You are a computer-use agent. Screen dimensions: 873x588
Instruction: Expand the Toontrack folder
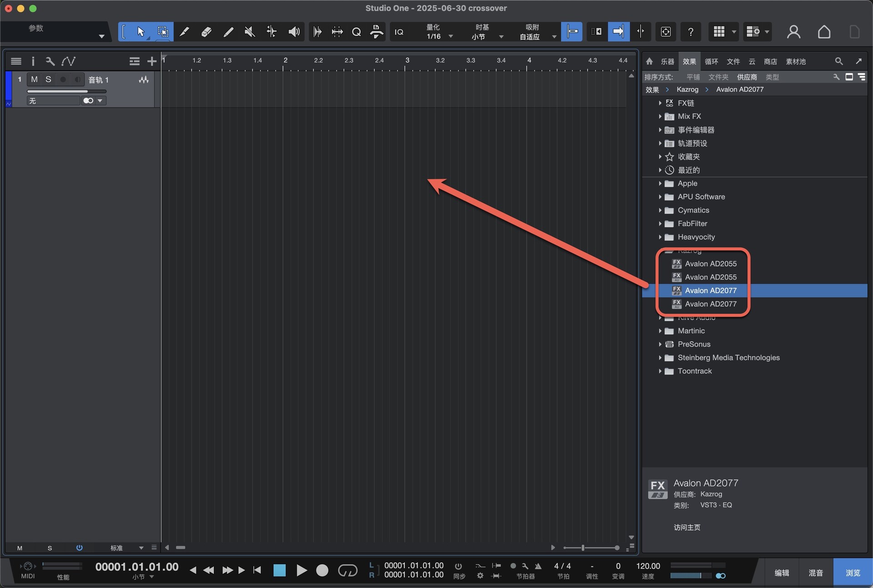pos(660,371)
